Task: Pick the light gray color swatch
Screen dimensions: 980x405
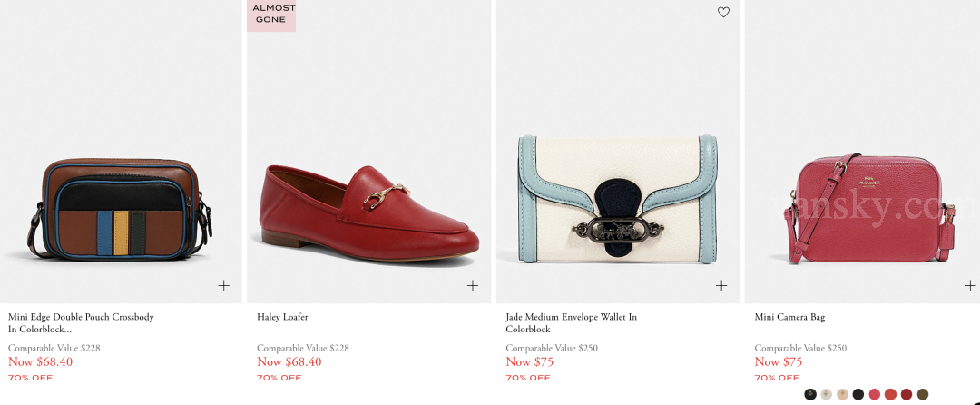Action: pyautogui.click(x=826, y=394)
